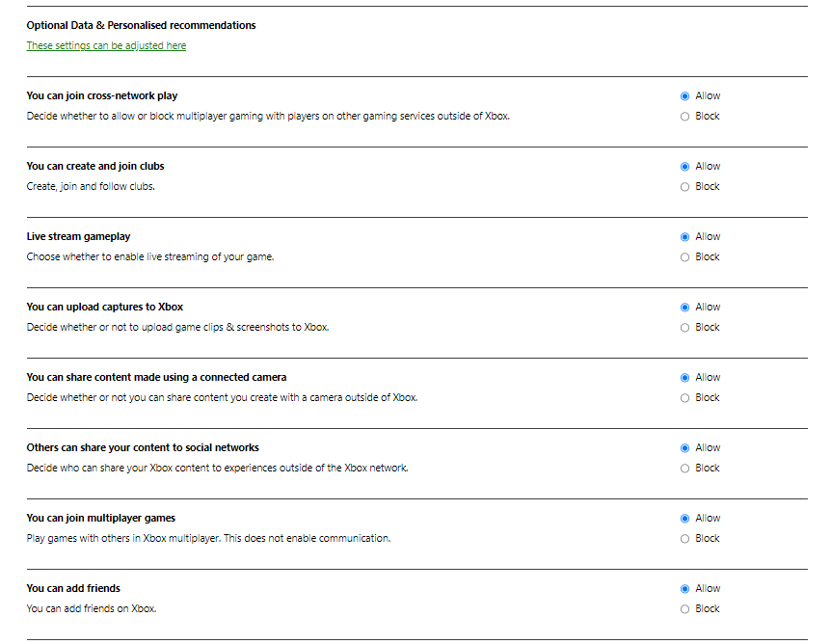Click 'Choose whether to enable live streaming' description

(x=150, y=257)
